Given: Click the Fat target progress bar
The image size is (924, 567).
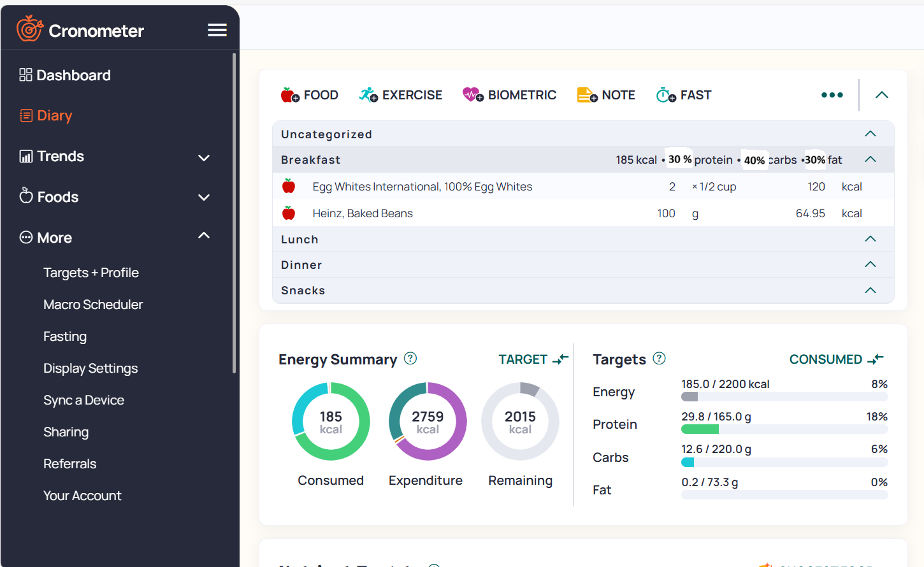Looking at the screenshot, I should coord(784,495).
